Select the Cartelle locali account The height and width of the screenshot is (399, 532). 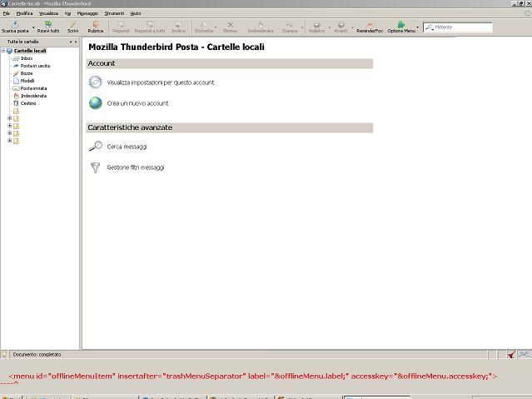pos(30,51)
